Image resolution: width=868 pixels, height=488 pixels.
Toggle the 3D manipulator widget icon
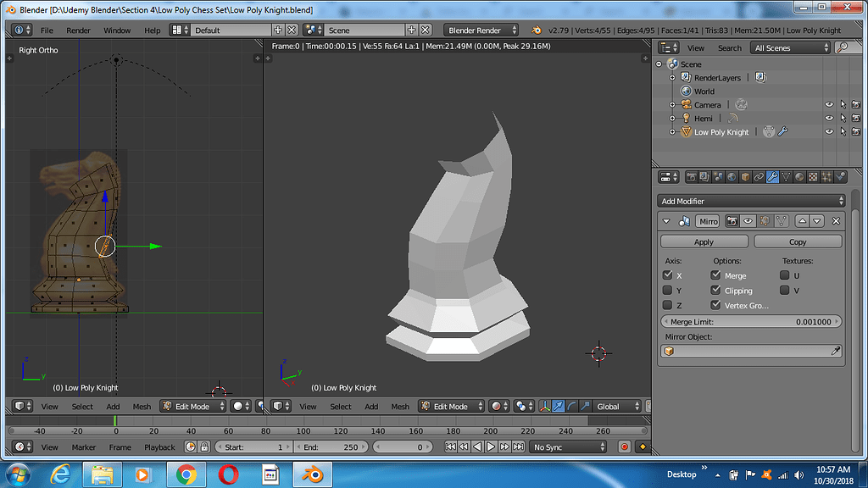[545, 406]
